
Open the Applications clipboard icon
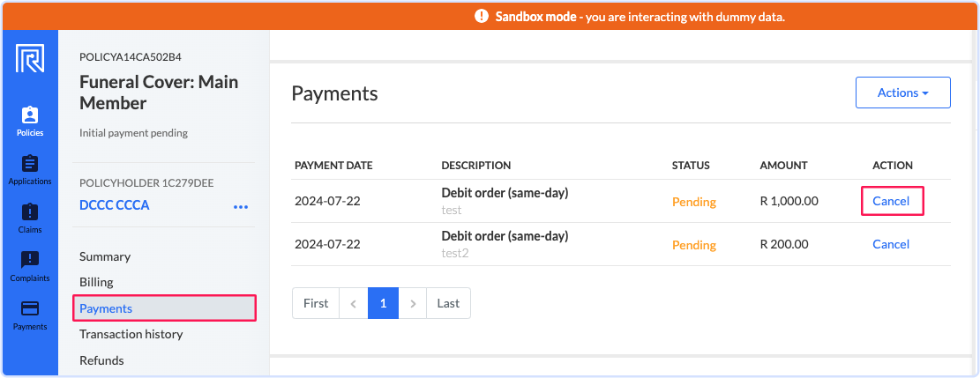coord(30,164)
